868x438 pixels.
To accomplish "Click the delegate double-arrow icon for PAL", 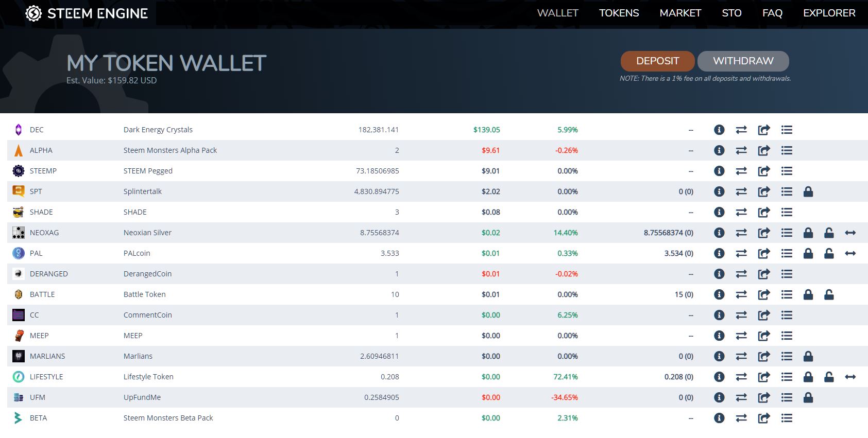I will click(x=850, y=253).
